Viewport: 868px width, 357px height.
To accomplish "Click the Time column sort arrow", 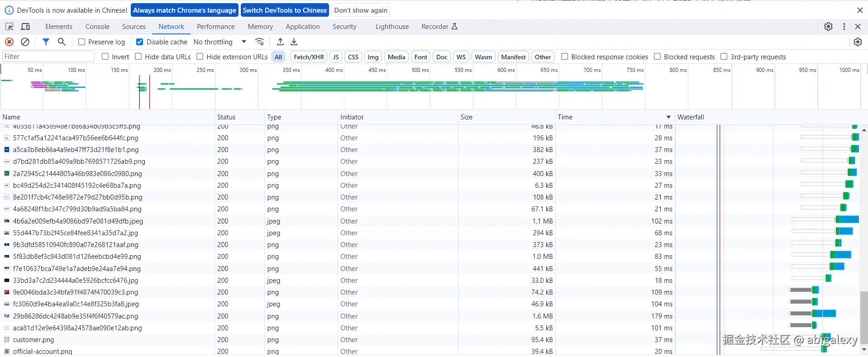I will (668, 117).
